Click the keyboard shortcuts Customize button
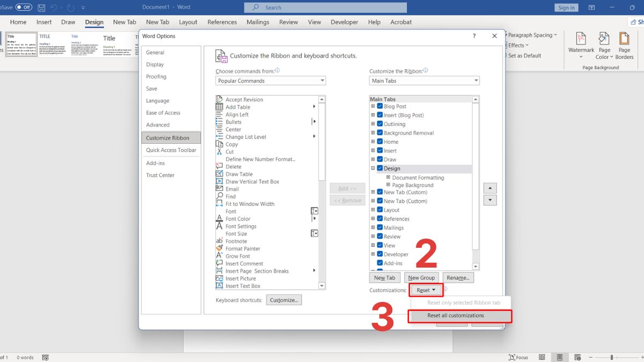The image size is (644, 362). point(283,300)
